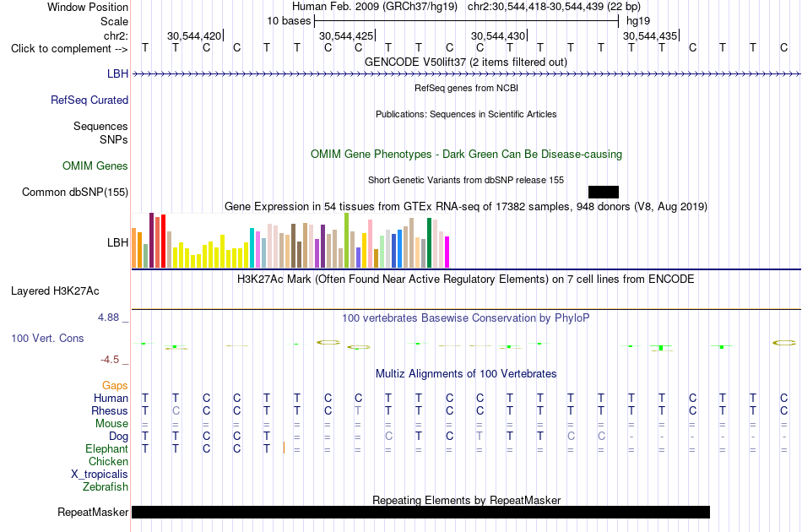Viewport: 802px width, 532px height.
Task: Click the tall red bar in GTEx chart
Action: coord(163,241)
